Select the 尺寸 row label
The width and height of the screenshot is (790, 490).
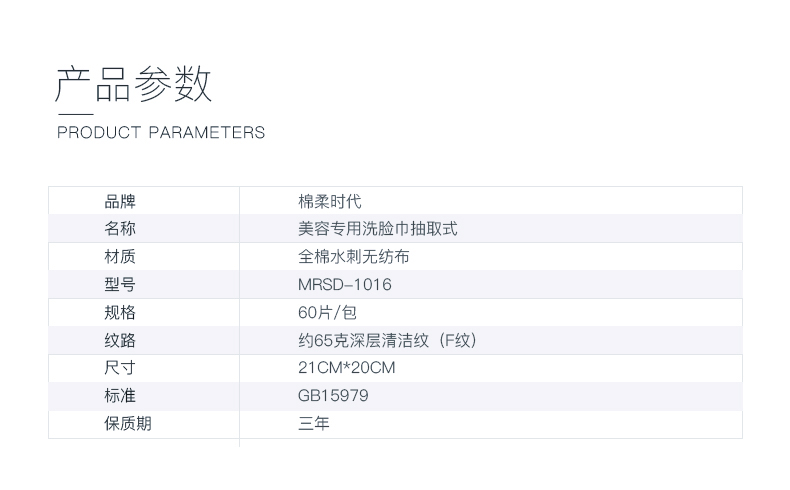120,368
